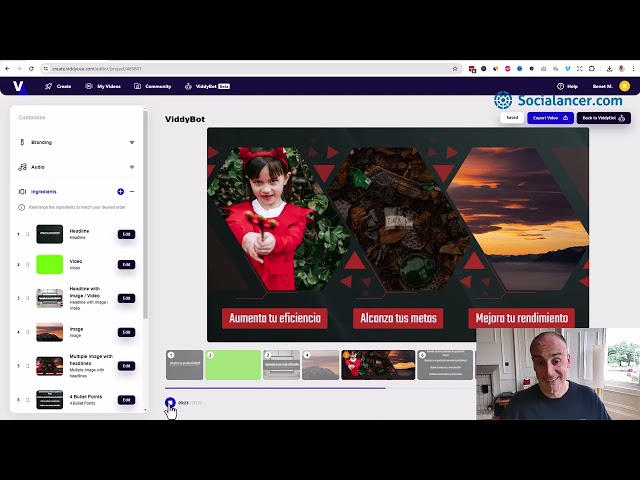The height and width of the screenshot is (480, 640).
Task: Bookmark this page with star icon
Action: tap(455, 69)
